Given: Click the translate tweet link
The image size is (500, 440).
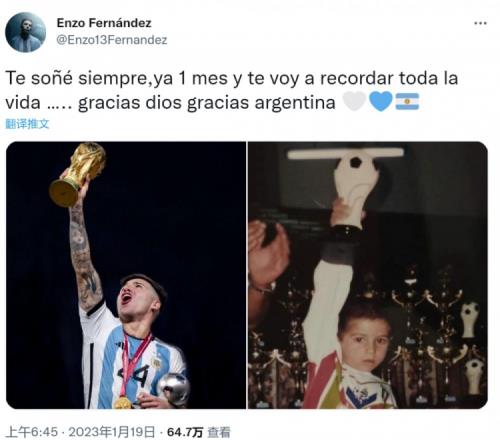Looking at the screenshot, I should pyautogui.click(x=27, y=124).
